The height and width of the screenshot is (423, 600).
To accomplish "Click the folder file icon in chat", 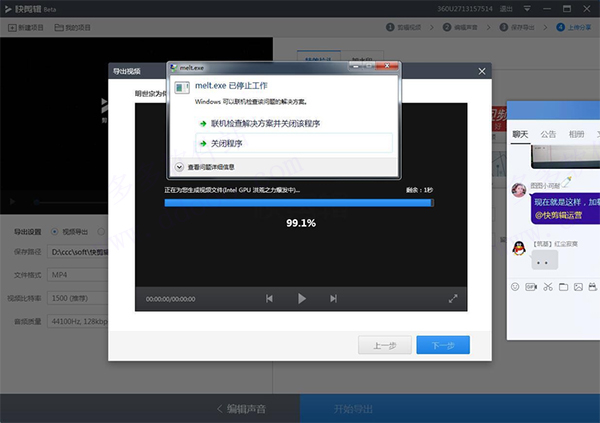I will pos(563,287).
